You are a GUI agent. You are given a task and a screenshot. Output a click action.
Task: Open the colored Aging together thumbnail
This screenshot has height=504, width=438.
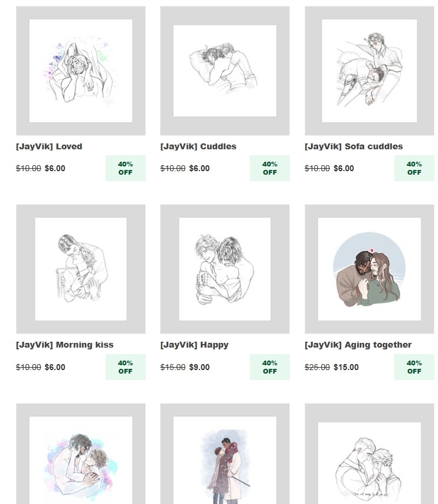point(369,269)
